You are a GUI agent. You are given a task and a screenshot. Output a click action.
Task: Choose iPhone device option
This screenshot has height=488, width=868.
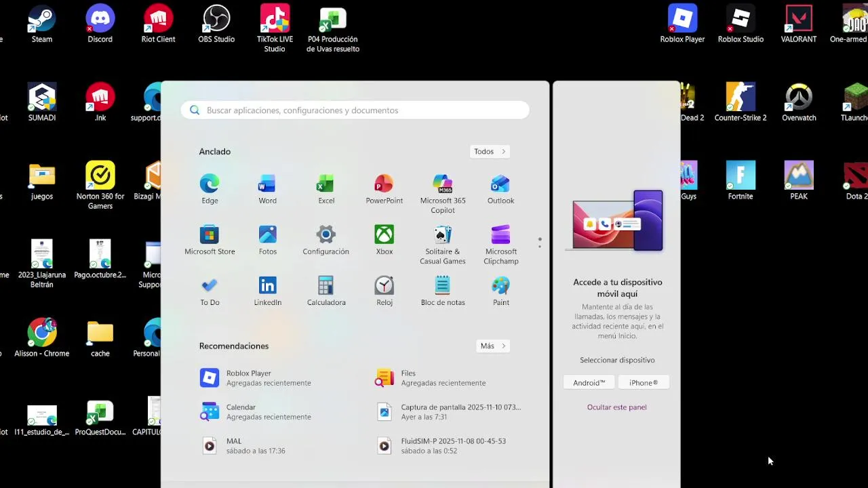[644, 383]
